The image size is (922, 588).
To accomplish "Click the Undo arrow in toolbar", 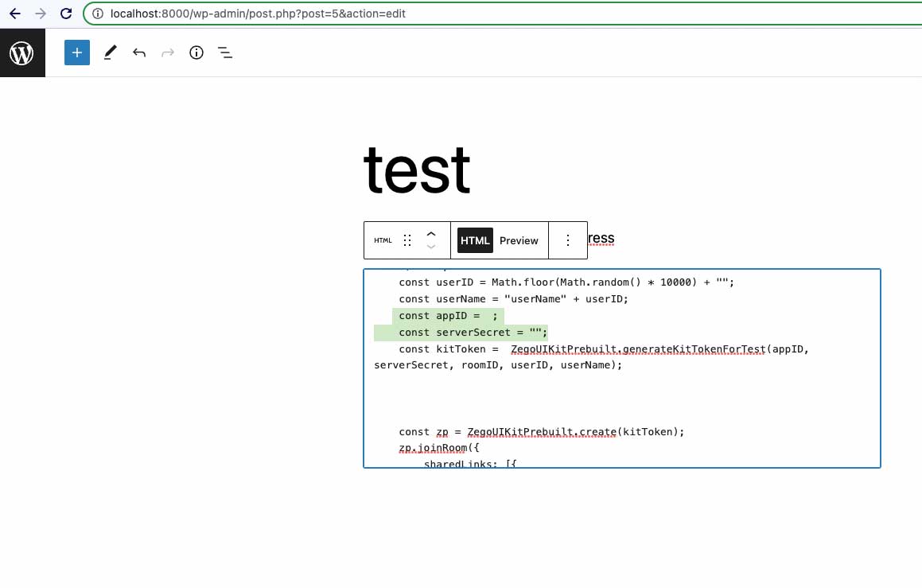I will coord(139,53).
